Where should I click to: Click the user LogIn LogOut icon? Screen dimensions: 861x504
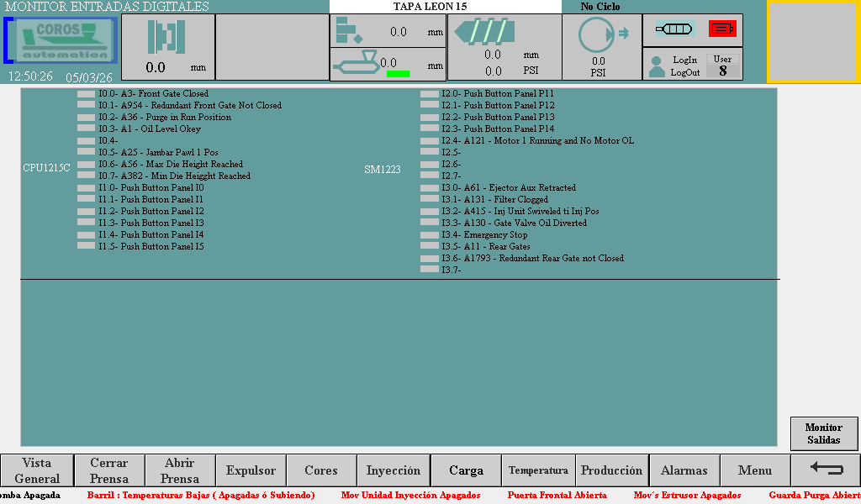tap(657, 66)
